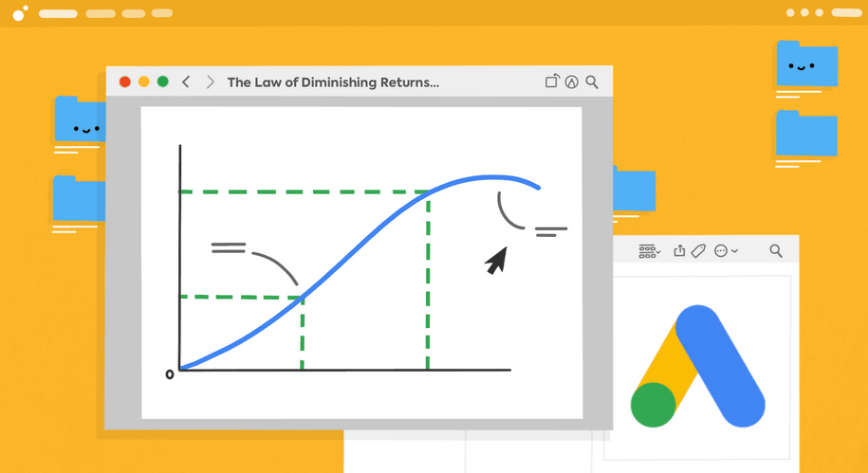Expand the group view dropdown in the Finder toolbar
The height and width of the screenshot is (473, 868).
pos(650,251)
